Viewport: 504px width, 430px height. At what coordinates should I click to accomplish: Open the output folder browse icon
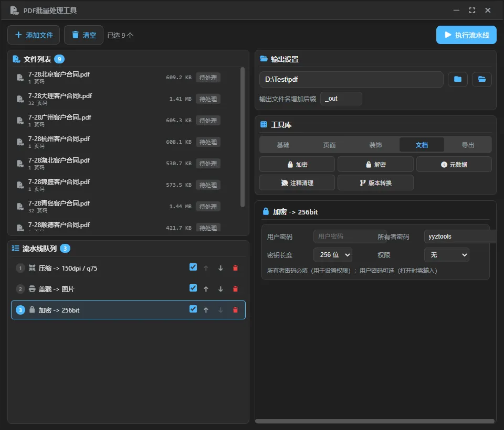point(458,79)
